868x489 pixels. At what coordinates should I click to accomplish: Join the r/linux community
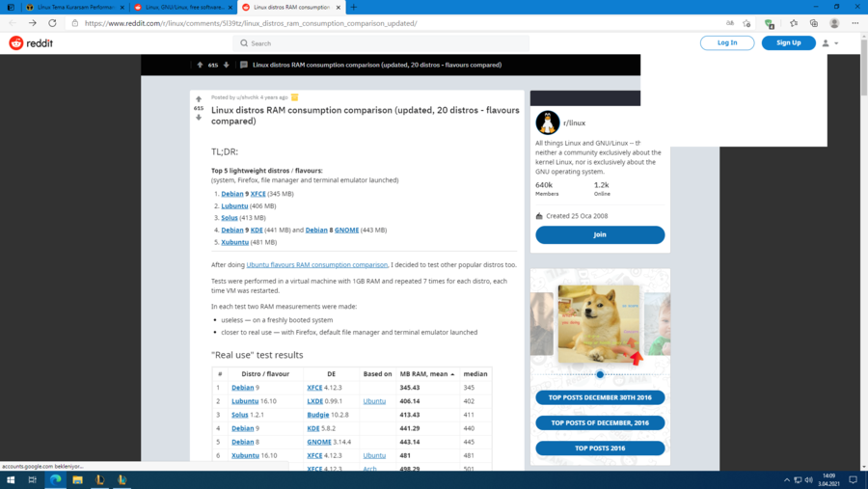[x=600, y=234]
